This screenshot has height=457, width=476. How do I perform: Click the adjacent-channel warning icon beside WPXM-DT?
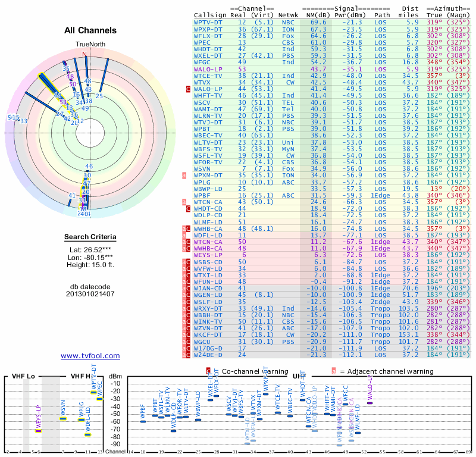(x=184, y=176)
